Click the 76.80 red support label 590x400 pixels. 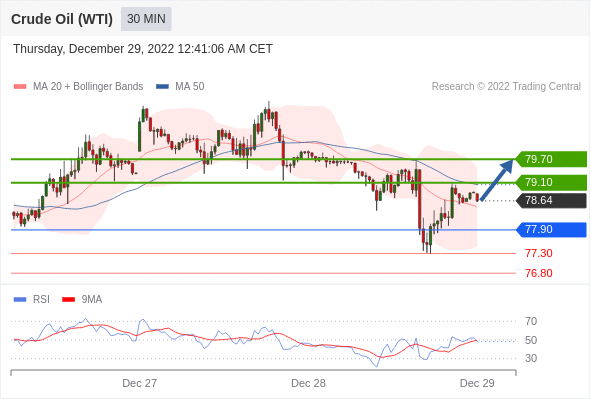pos(539,273)
